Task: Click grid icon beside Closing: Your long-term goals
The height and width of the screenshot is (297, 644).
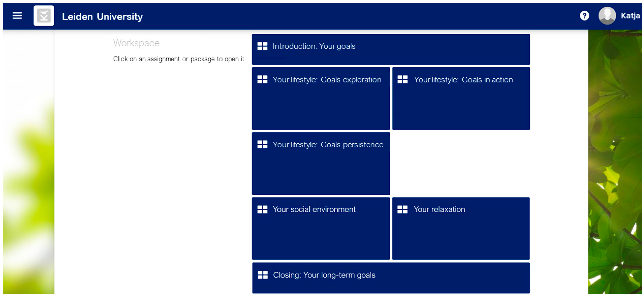Action: [x=263, y=275]
